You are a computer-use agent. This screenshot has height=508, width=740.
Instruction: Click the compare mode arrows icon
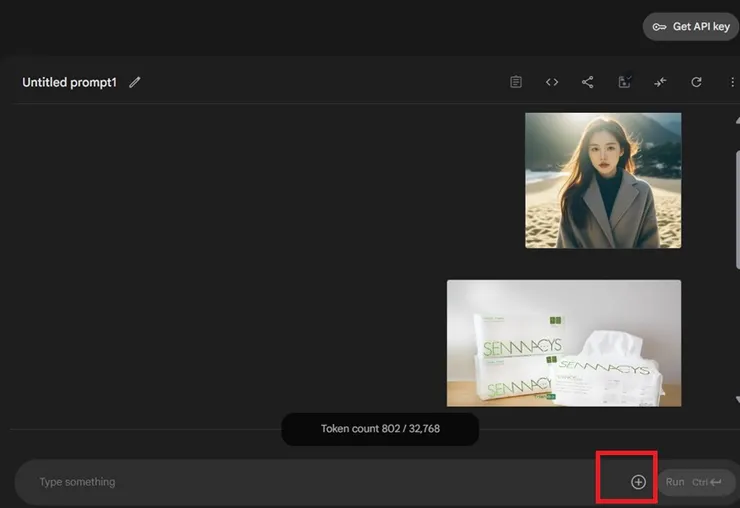(x=661, y=82)
